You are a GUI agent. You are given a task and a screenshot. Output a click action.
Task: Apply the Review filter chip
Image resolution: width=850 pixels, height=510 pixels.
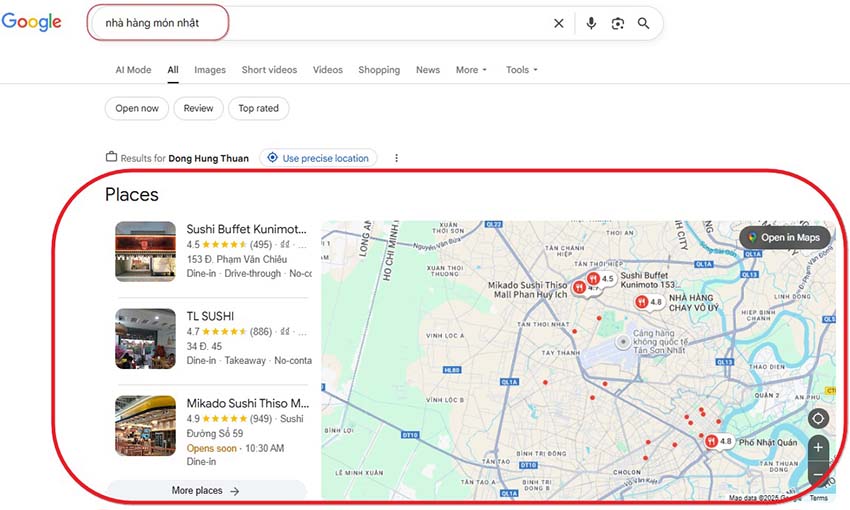pos(198,108)
